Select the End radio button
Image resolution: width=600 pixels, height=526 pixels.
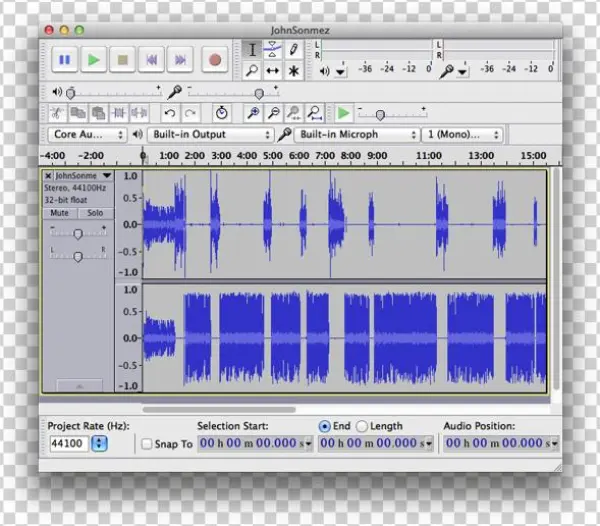pos(324,426)
